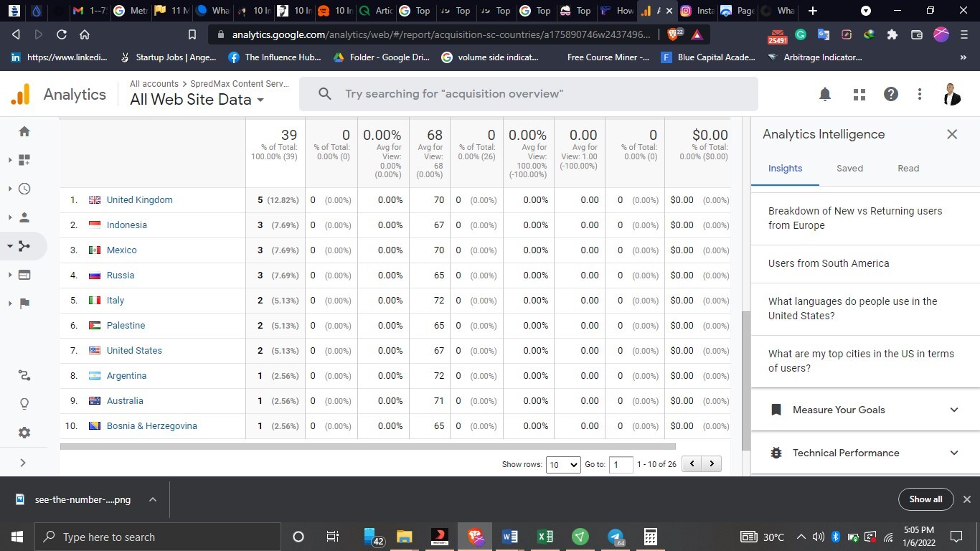This screenshot has height=551, width=980.
Task: Click the notifications bell icon
Action: point(825,94)
